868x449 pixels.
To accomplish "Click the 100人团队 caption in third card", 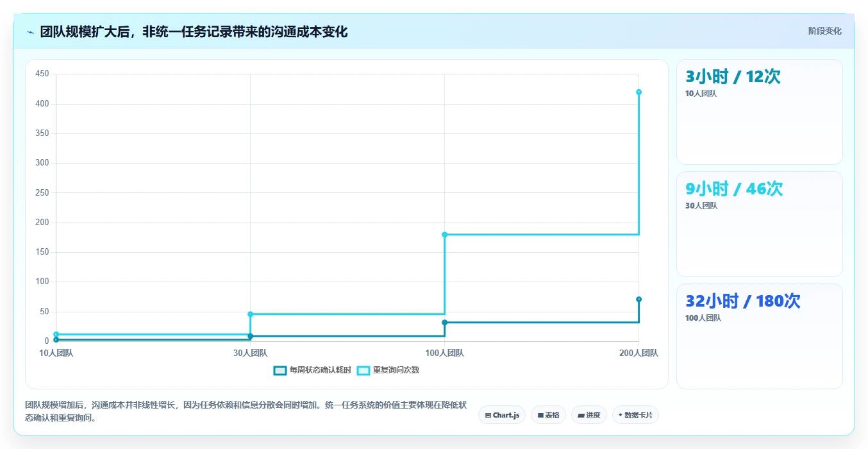I will [x=703, y=318].
